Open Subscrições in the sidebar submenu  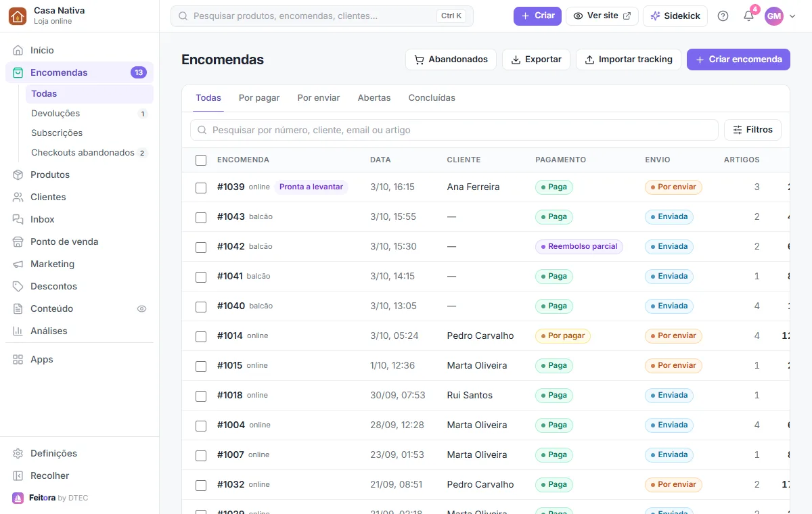click(x=89, y=133)
